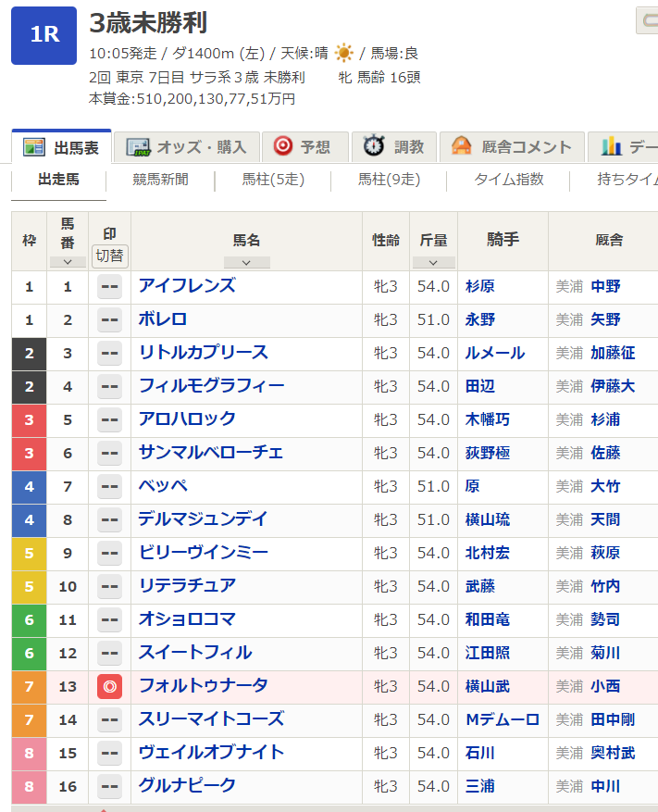The height and width of the screenshot is (812, 658).
Task: Open trainer page for 田中剛
Action: coord(613,719)
